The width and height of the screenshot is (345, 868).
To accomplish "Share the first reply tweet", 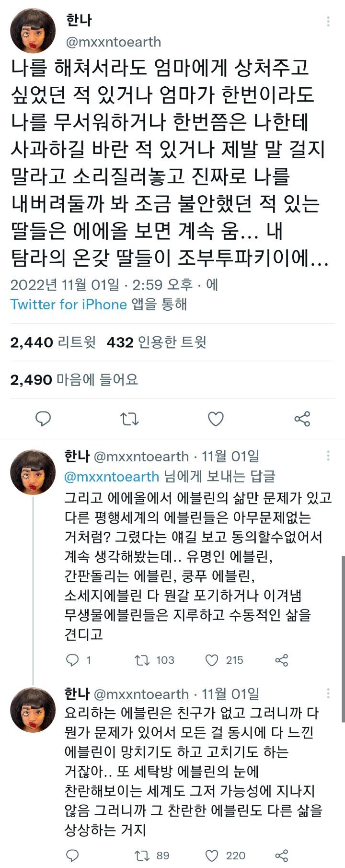I will pos(282,660).
